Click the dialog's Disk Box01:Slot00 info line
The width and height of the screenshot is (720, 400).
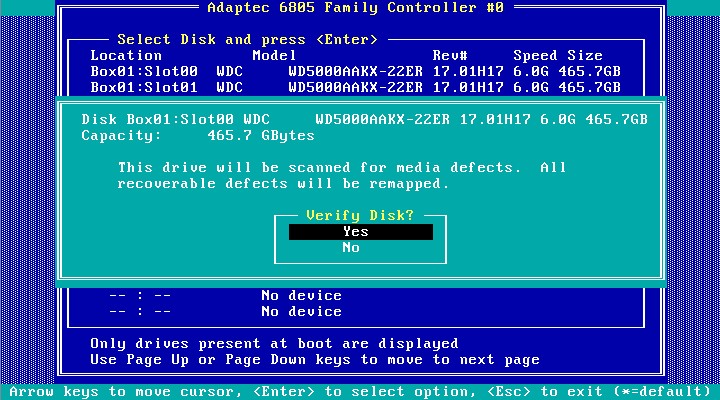pyautogui.click(x=364, y=119)
